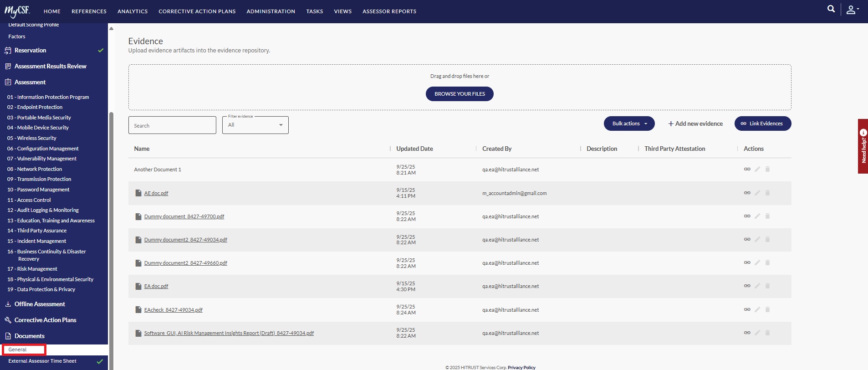Go to Assessor Reports menu
Screen dimensions: 868x370
(389, 11)
